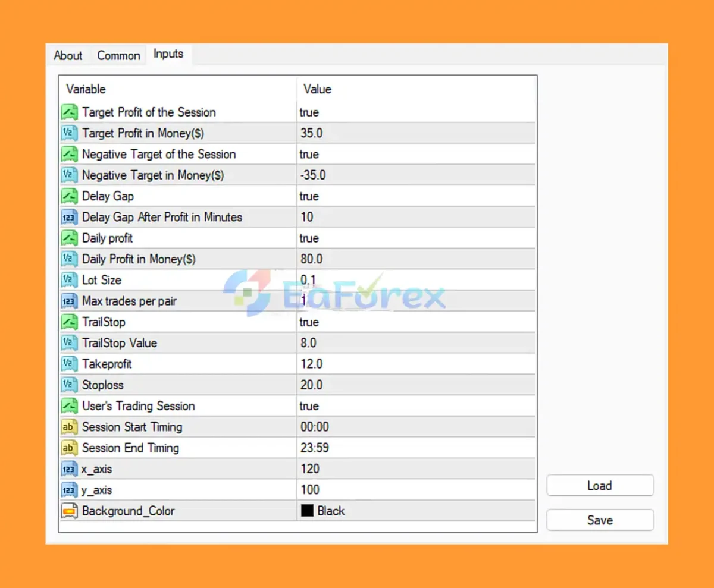714x588 pixels.
Task: Select the true value of TrailStop
Action: tap(309, 322)
